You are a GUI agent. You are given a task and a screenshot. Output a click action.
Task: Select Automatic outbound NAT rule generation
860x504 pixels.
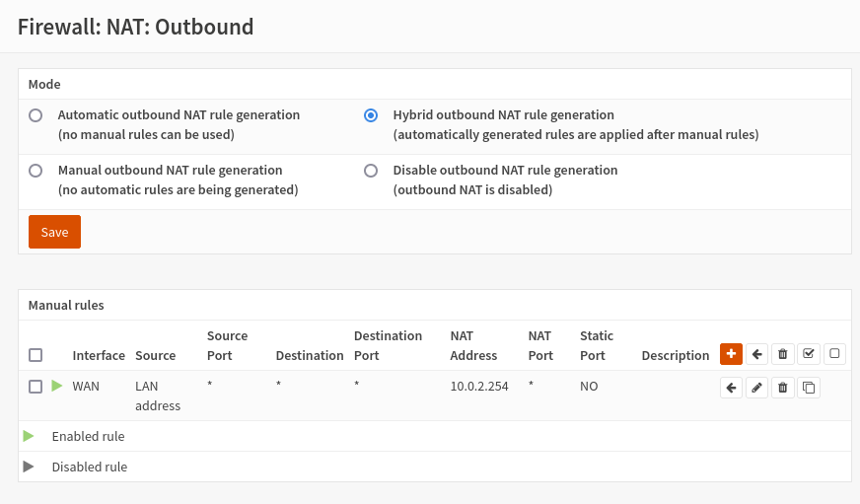point(36,115)
